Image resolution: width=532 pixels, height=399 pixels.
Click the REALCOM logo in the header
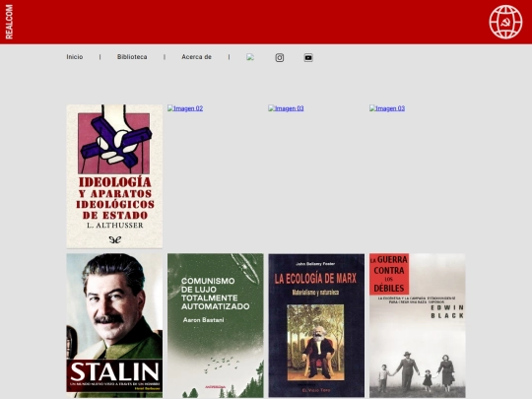coord(9,22)
